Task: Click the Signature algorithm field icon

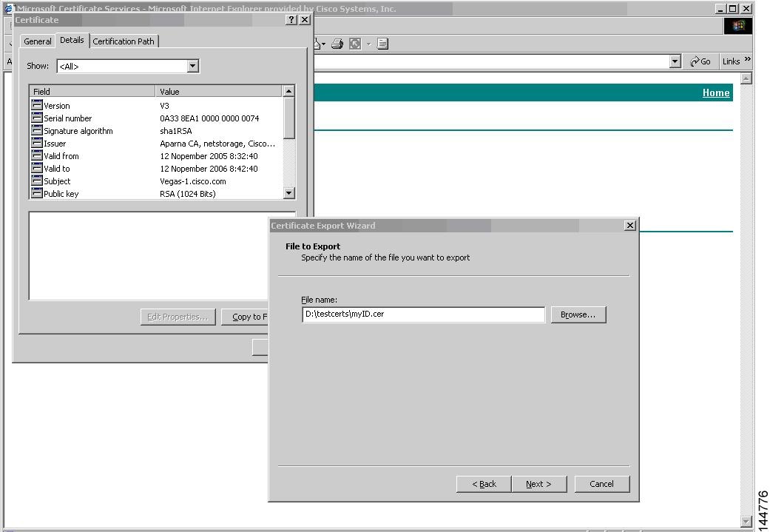Action: [37, 130]
